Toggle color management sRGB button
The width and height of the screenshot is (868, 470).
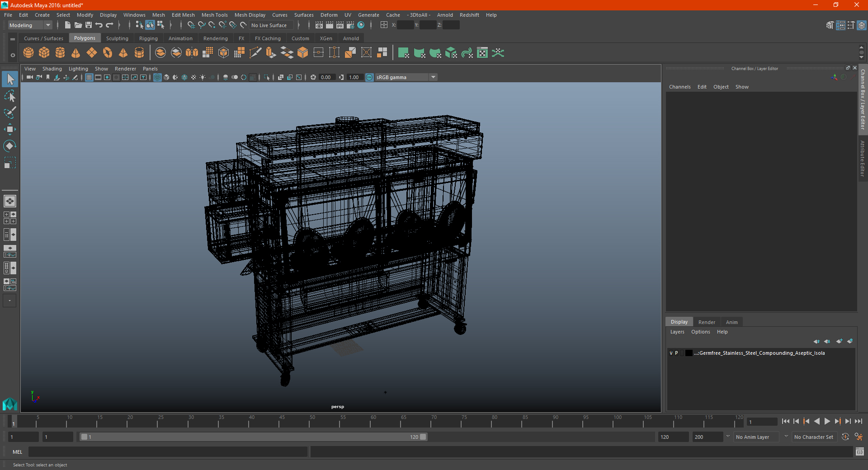pos(369,77)
